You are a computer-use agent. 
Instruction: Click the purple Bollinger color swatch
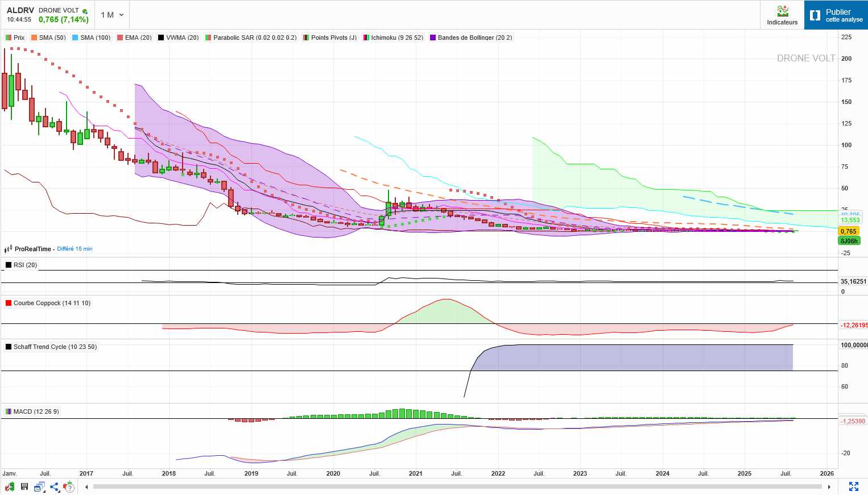[x=433, y=38]
